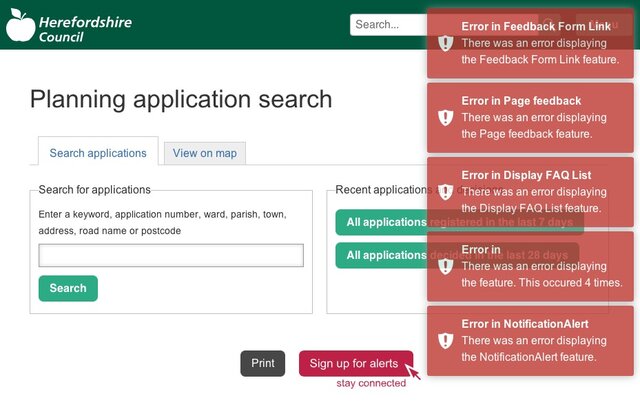Click shield icon in Page feedback error
The image size is (640, 409).
(x=446, y=117)
